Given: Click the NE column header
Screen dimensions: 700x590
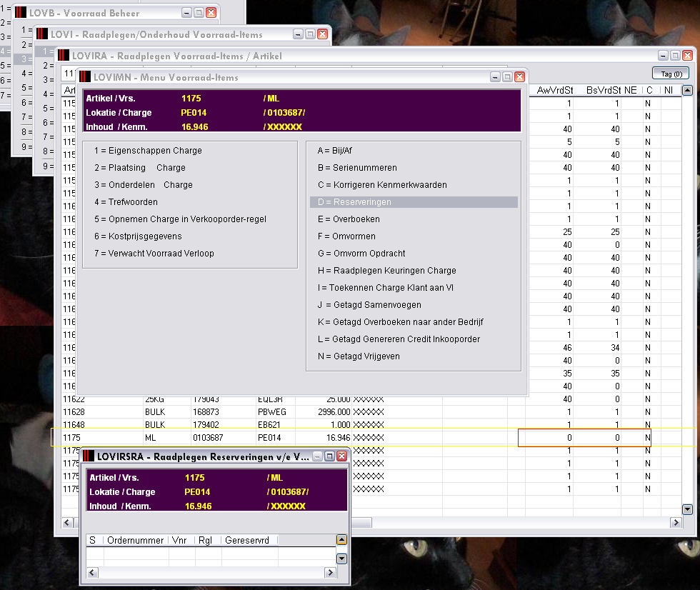Looking at the screenshot, I should 631,91.
